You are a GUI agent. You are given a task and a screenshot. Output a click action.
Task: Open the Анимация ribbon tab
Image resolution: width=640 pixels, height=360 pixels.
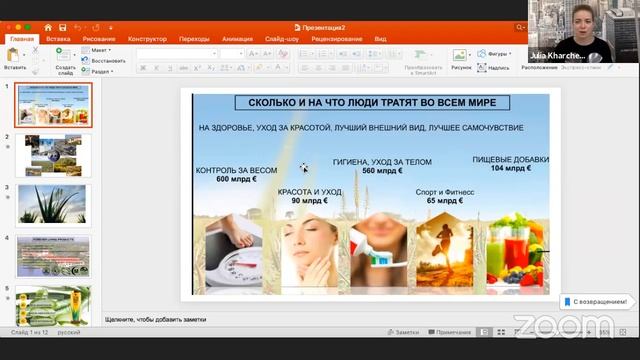(x=238, y=39)
